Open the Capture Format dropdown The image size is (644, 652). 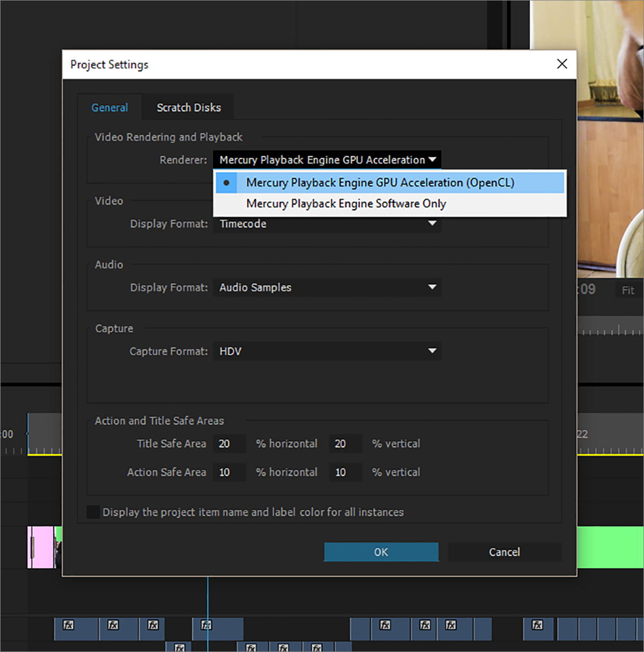click(x=327, y=351)
